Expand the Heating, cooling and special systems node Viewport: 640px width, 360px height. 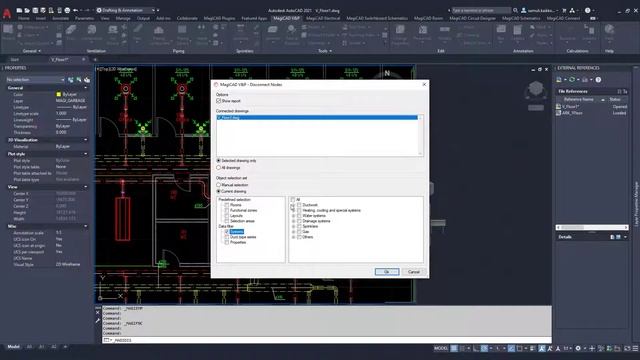[293, 210]
